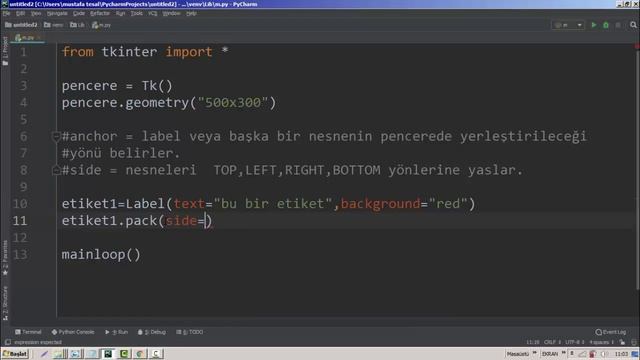This screenshot has width=640, height=360.
Task: Click the taskbar clock showing 11:03
Action: click(621, 353)
